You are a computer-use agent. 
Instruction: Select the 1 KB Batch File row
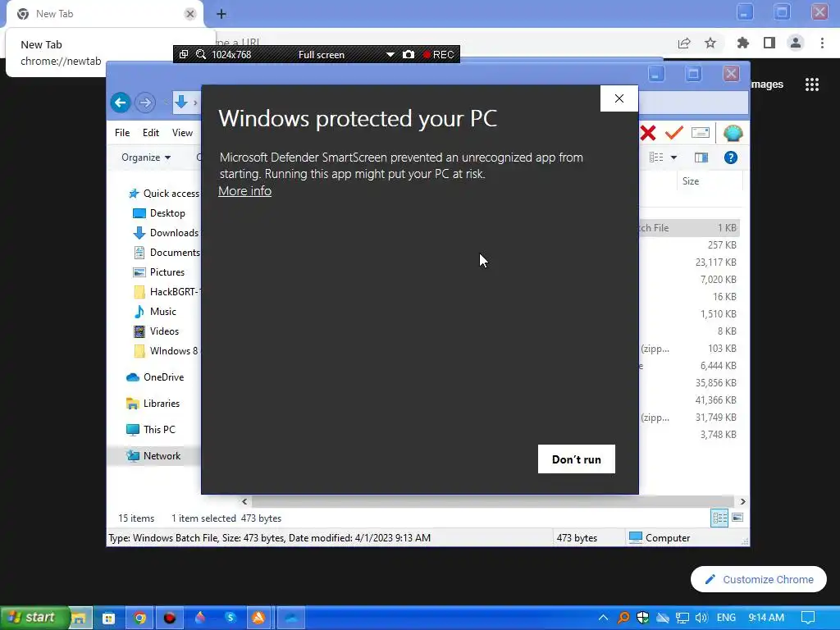pos(689,228)
